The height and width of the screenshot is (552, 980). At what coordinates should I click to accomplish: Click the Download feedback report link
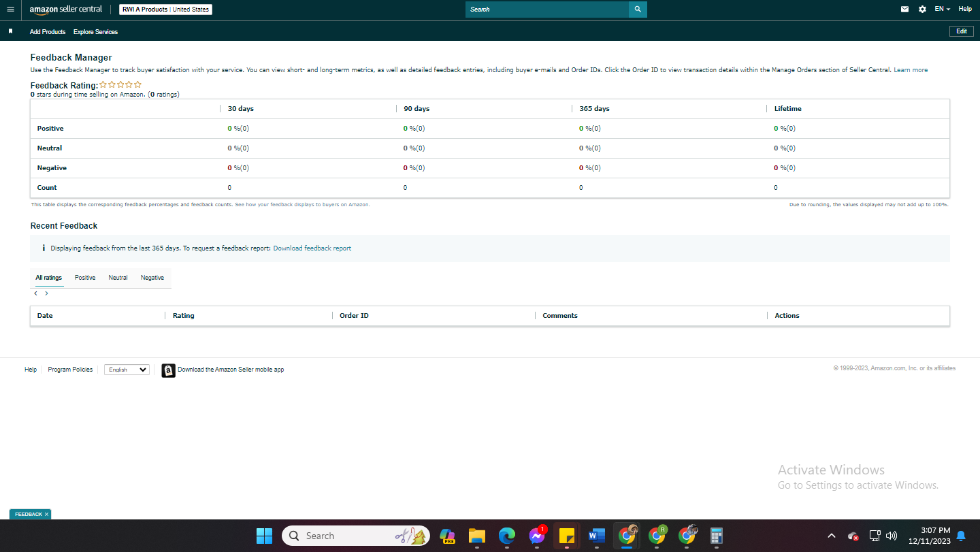(312, 248)
